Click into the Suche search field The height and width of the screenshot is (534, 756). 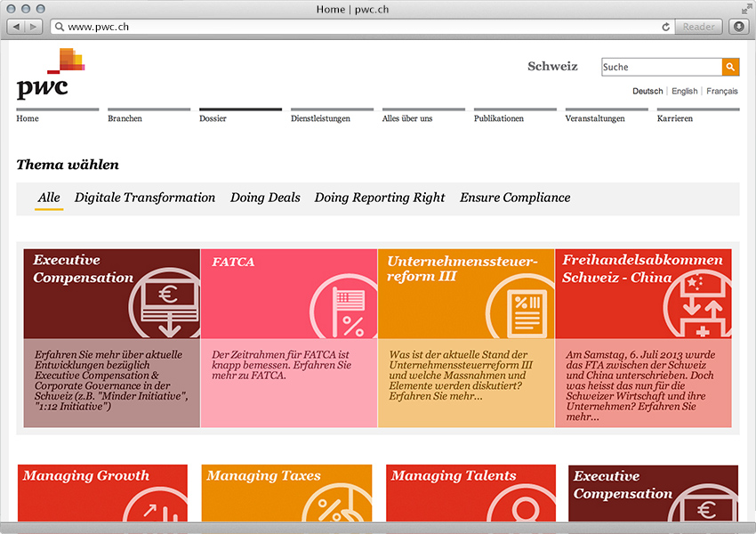pyautogui.click(x=662, y=67)
